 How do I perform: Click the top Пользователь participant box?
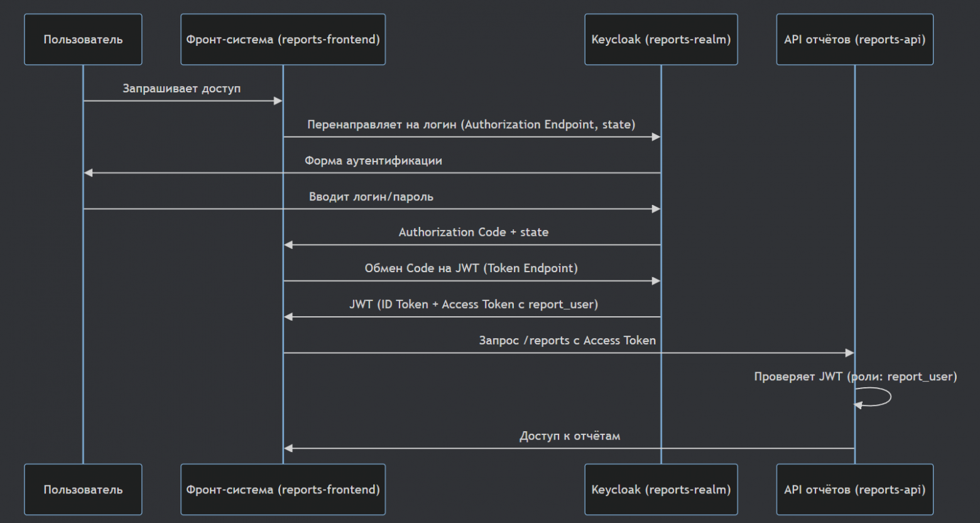pyautogui.click(x=83, y=40)
